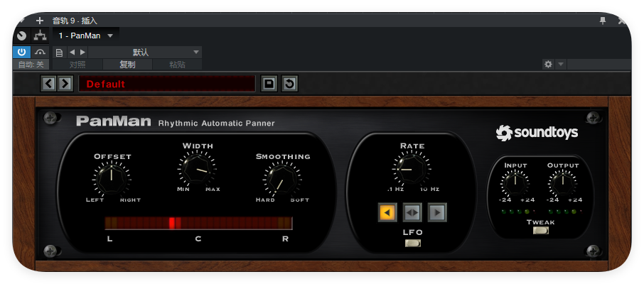This screenshot has width=644, height=284.
Task: Pin the plugin window with pin icon
Action: [x=603, y=21]
